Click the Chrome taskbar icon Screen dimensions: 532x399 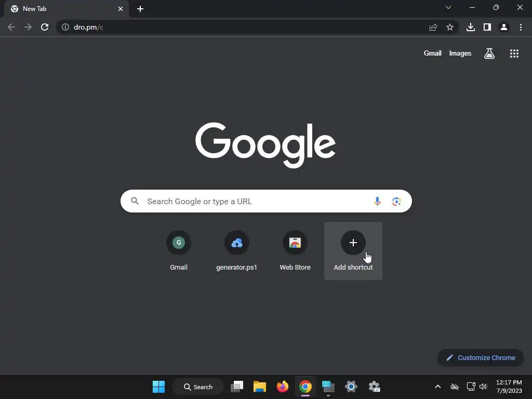tap(305, 387)
